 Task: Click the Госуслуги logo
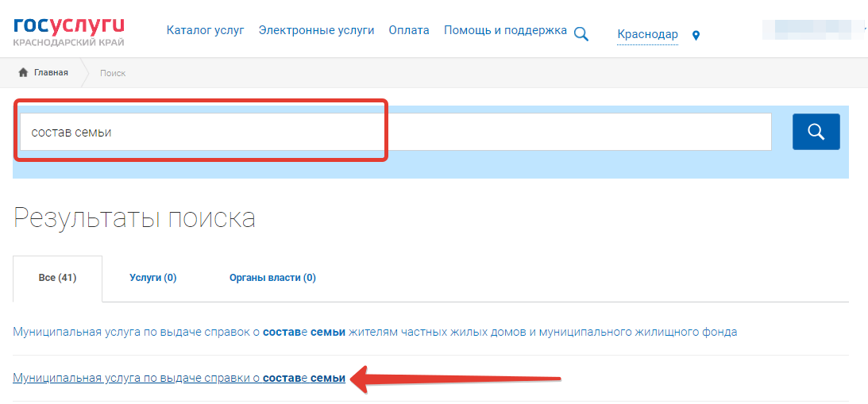[x=68, y=32]
